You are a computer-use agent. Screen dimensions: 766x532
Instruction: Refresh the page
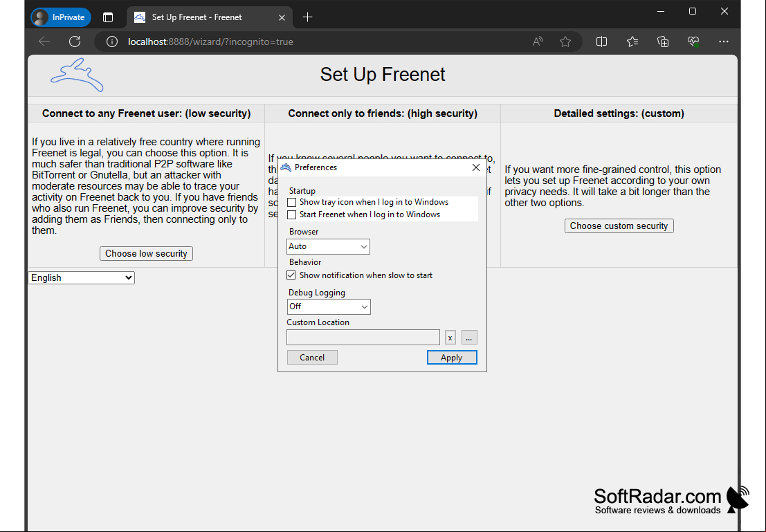(x=75, y=42)
